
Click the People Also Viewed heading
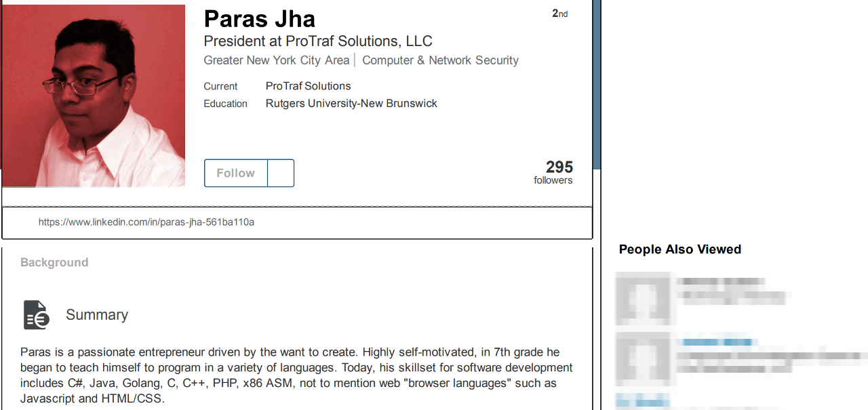(680, 249)
